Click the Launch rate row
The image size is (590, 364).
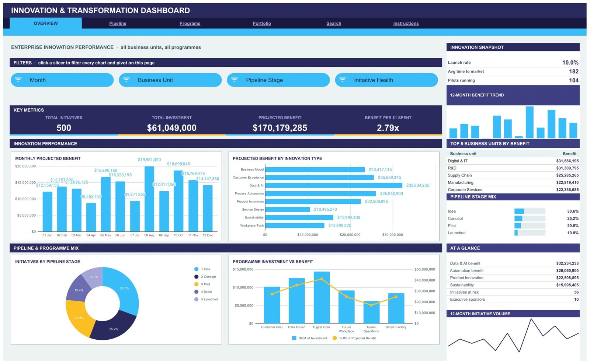(x=513, y=63)
